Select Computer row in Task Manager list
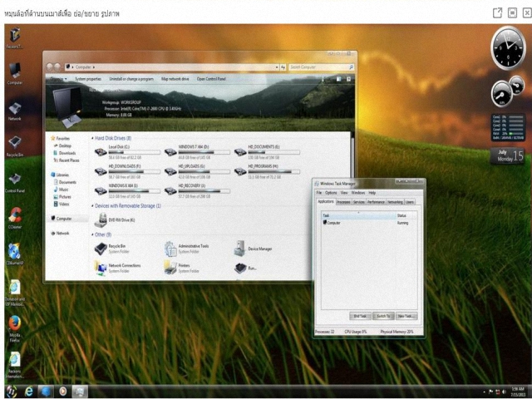Image resolution: width=532 pixels, height=399 pixels. click(x=369, y=223)
